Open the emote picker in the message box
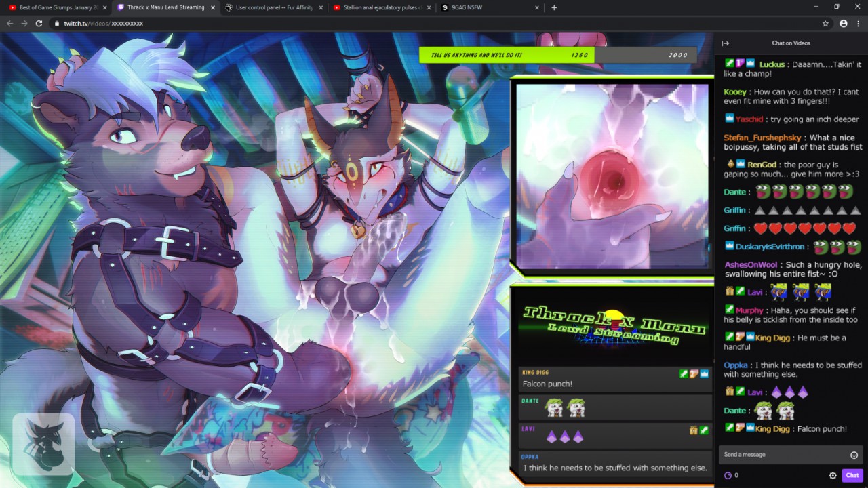 (x=854, y=455)
